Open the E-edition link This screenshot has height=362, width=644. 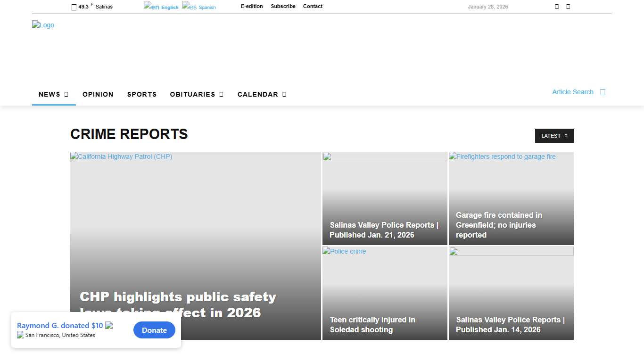pyautogui.click(x=252, y=7)
